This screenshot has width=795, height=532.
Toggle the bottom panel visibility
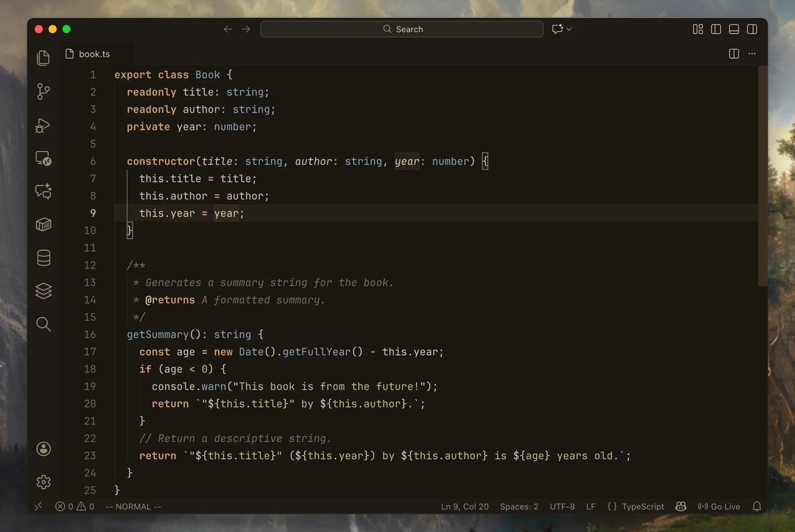tap(733, 29)
